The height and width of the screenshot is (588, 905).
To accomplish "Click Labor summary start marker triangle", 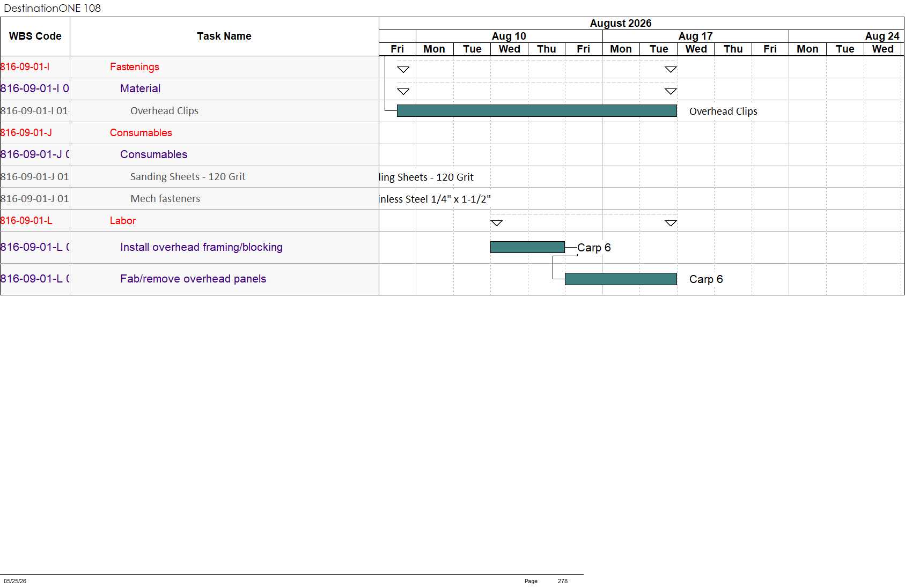I will click(x=497, y=223).
